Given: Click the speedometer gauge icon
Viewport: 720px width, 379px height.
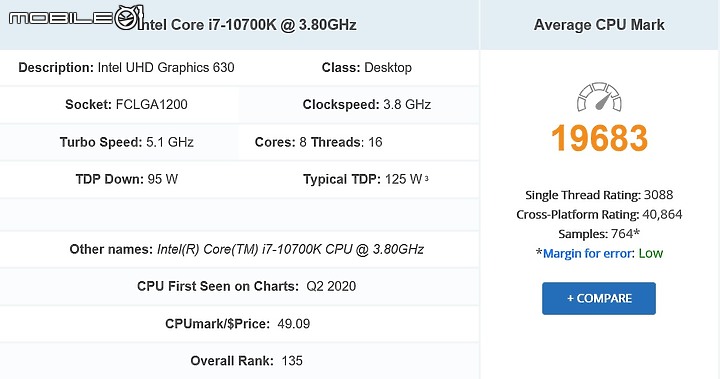Looking at the screenshot, I should [x=599, y=97].
